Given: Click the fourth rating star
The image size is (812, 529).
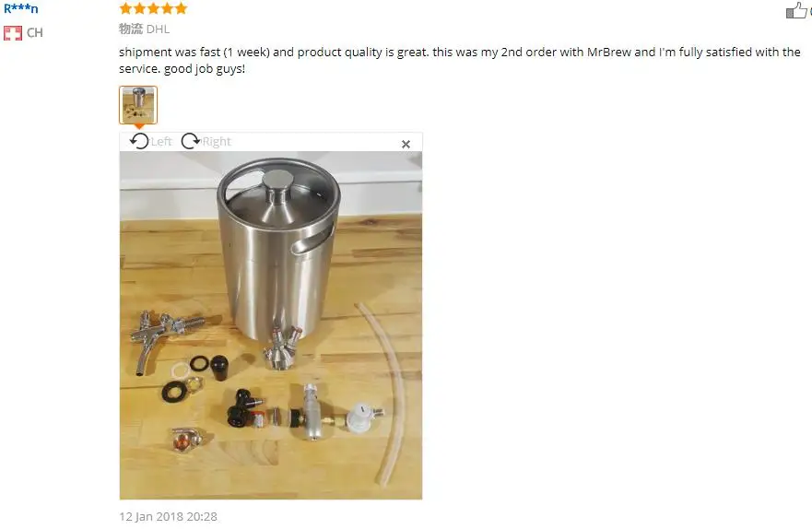Looking at the screenshot, I should click(167, 8).
